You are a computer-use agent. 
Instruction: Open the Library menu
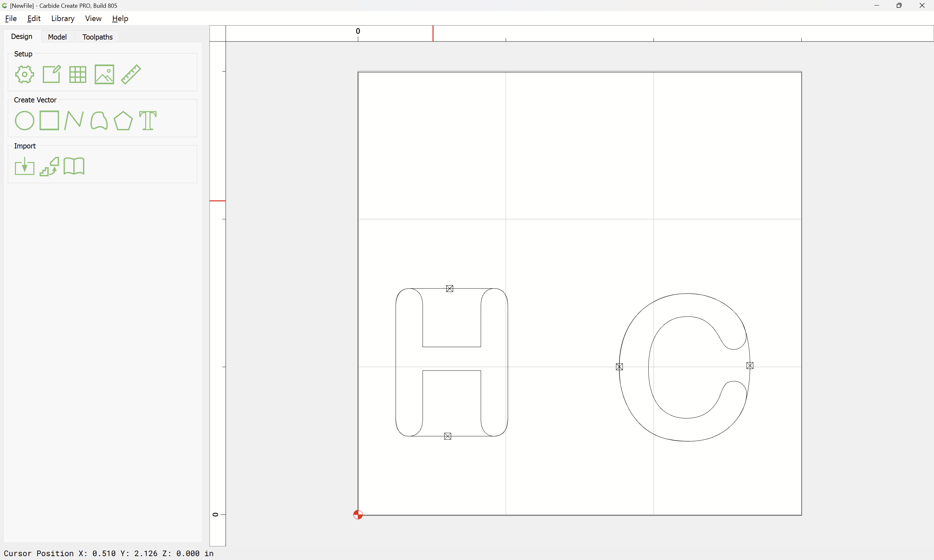click(63, 18)
